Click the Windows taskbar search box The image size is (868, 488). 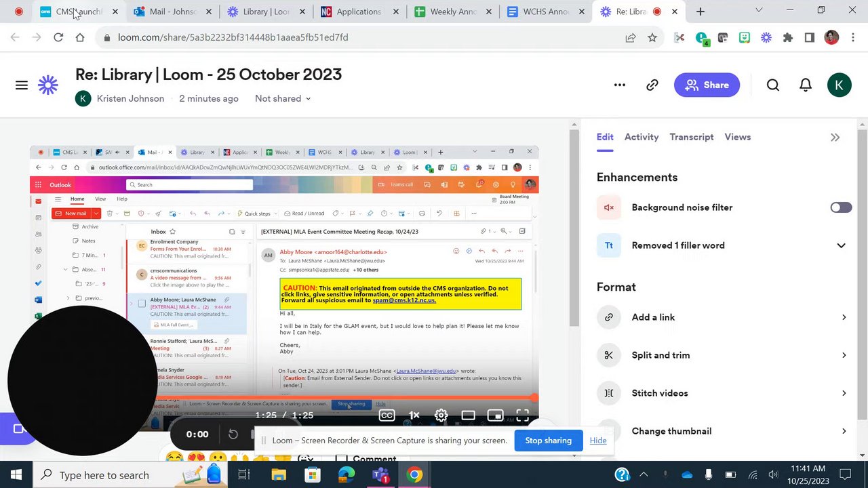coord(129,475)
